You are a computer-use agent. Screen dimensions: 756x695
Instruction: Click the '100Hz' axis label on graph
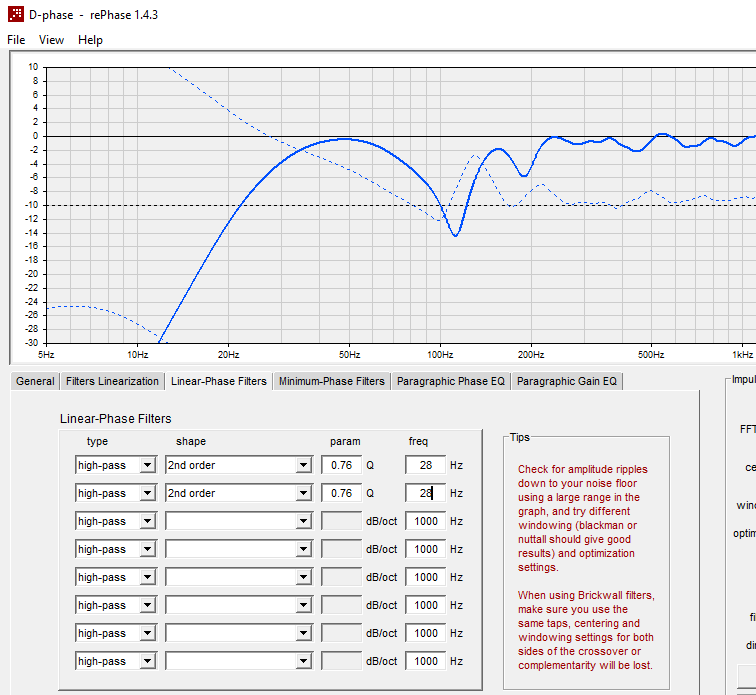click(x=440, y=355)
